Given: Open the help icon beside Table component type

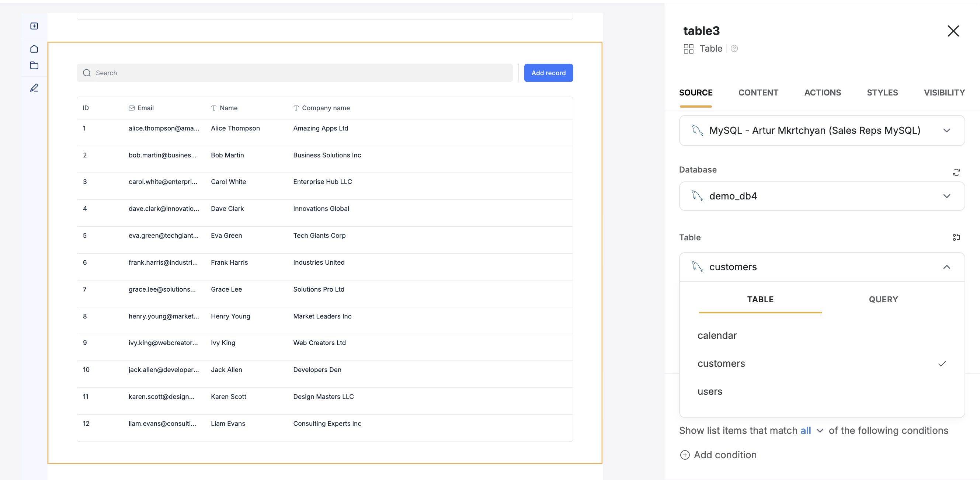Looking at the screenshot, I should point(734,48).
